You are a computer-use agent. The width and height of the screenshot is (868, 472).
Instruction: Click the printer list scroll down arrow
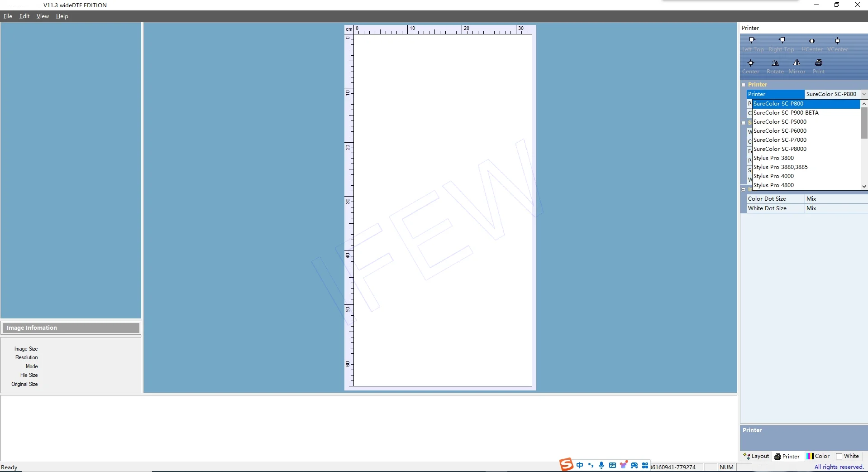(864, 186)
